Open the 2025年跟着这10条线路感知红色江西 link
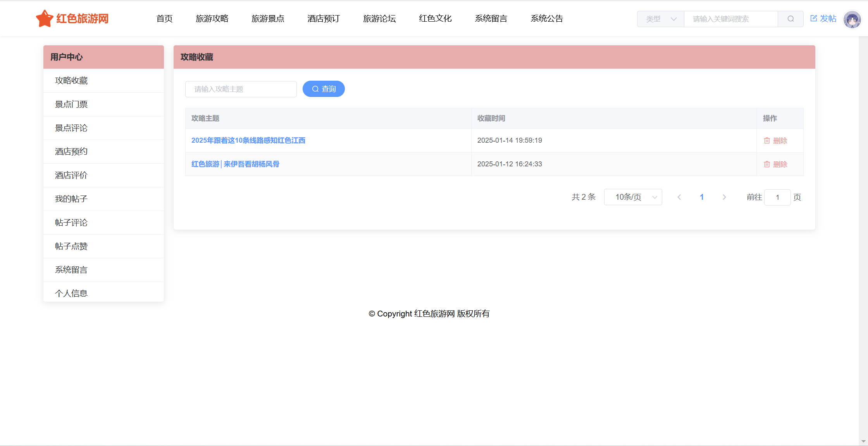Viewport: 868px width, 446px height. click(x=248, y=140)
